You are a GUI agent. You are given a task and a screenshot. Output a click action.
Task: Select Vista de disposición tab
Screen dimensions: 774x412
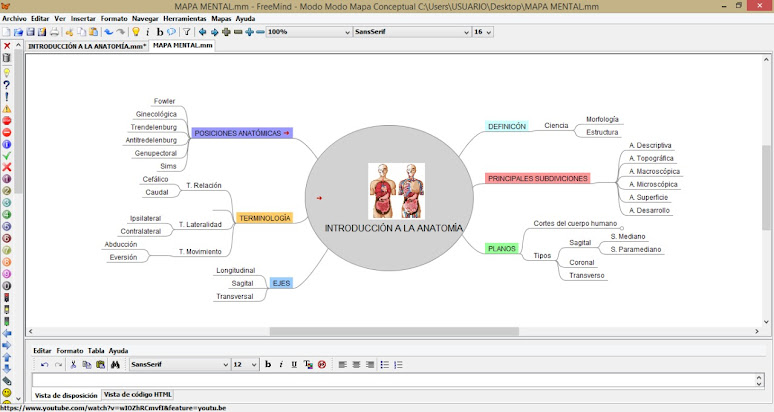coord(66,395)
